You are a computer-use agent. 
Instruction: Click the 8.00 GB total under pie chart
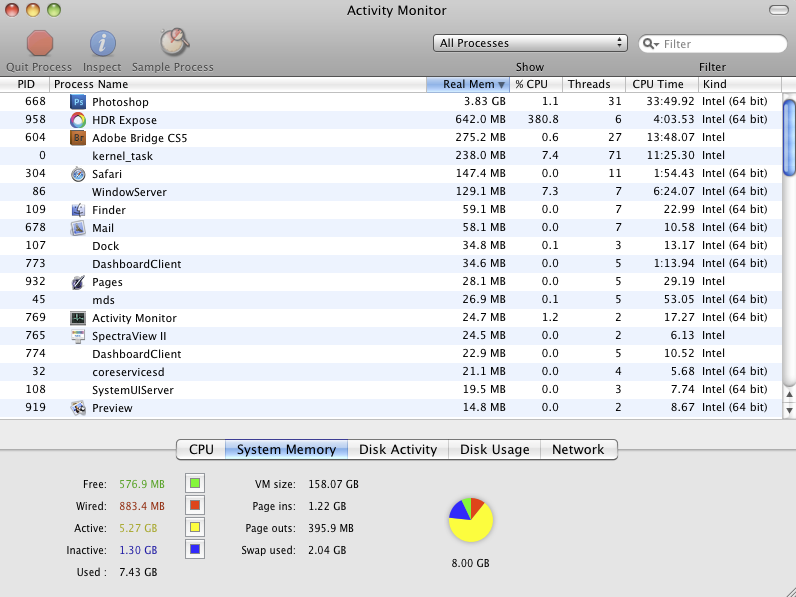pos(470,563)
